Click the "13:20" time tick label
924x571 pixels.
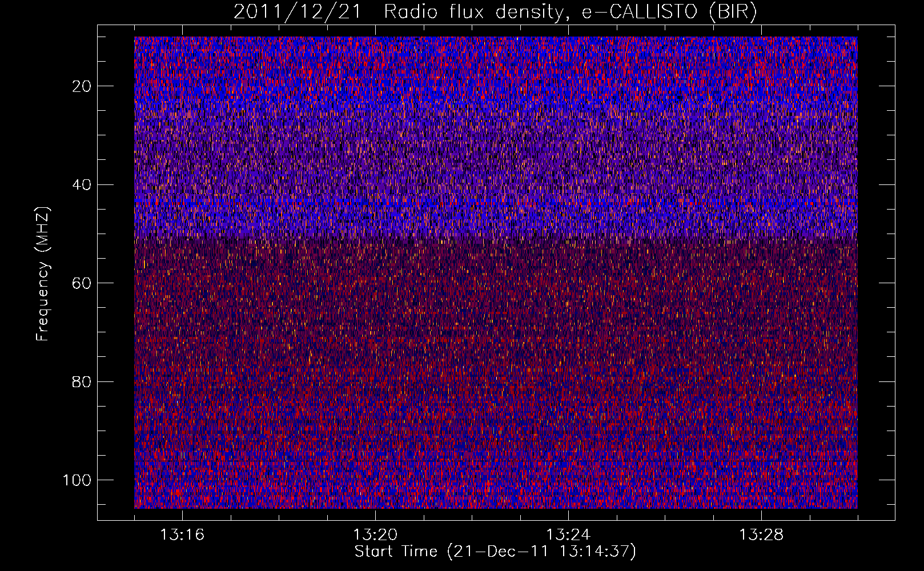375,535
